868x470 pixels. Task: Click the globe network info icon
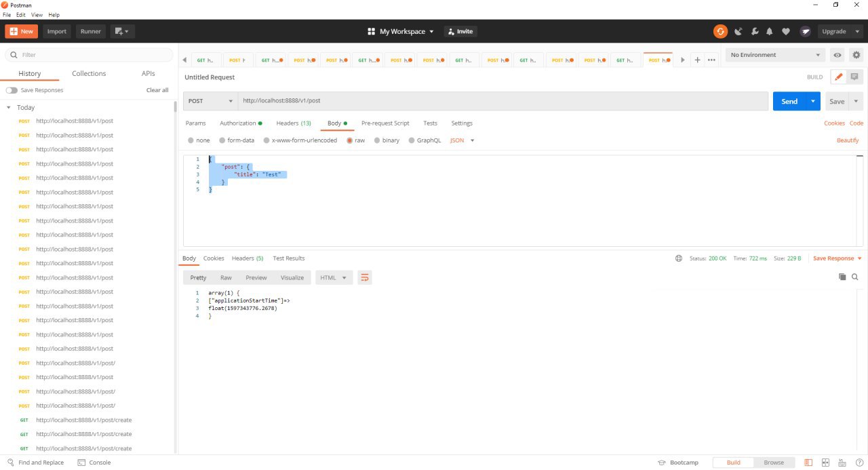679,258
